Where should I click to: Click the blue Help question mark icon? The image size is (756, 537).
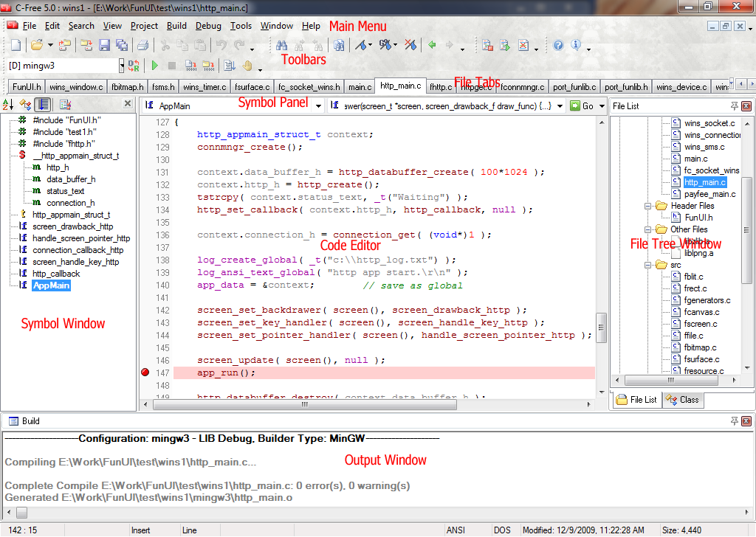558,45
